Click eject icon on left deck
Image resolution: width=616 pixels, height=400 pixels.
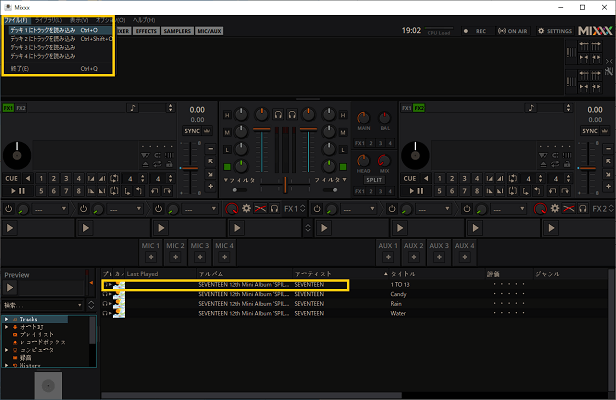[145, 164]
